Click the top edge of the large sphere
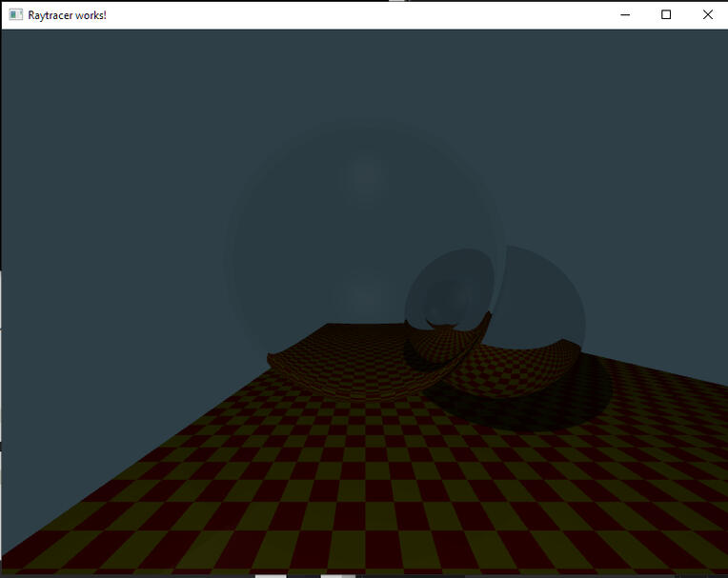 coord(362,128)
